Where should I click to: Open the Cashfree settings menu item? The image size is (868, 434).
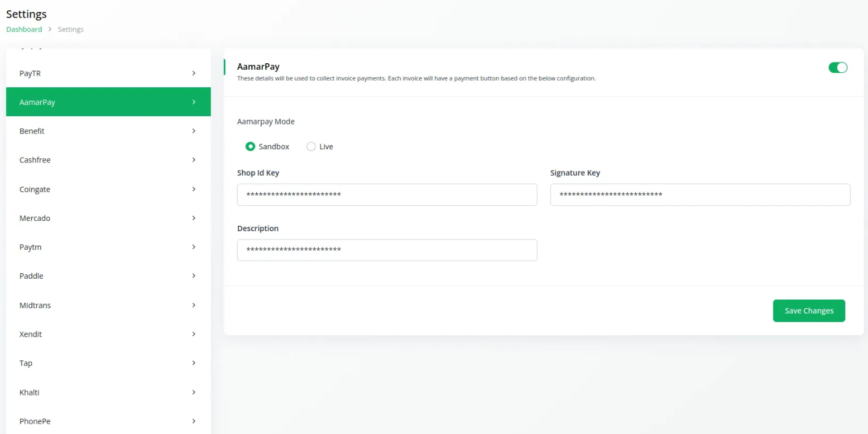108,160
